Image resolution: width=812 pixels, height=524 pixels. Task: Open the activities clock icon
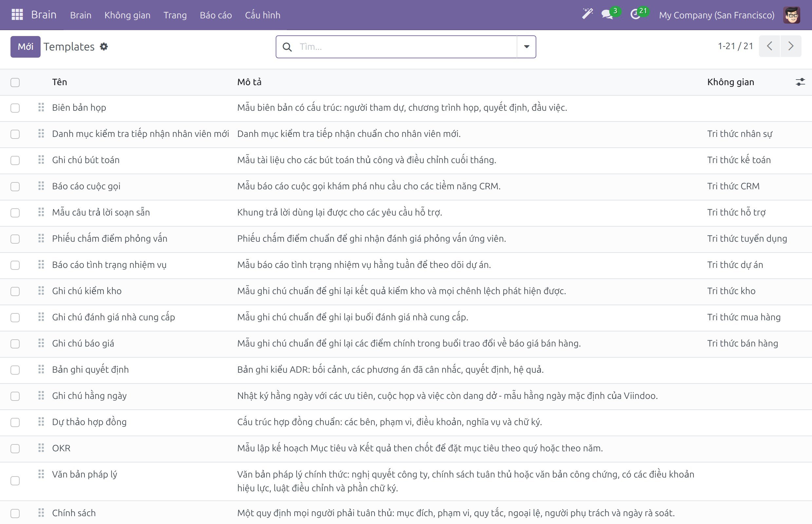pyautogui.click(x=636, y=15)
